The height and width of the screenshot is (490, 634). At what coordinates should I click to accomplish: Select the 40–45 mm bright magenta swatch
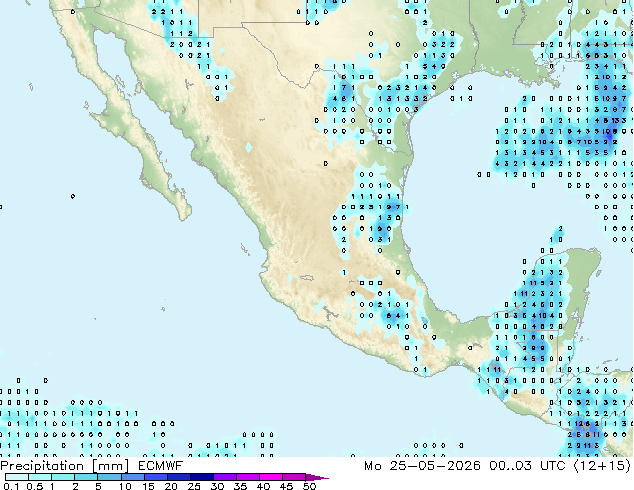point(271,477)
